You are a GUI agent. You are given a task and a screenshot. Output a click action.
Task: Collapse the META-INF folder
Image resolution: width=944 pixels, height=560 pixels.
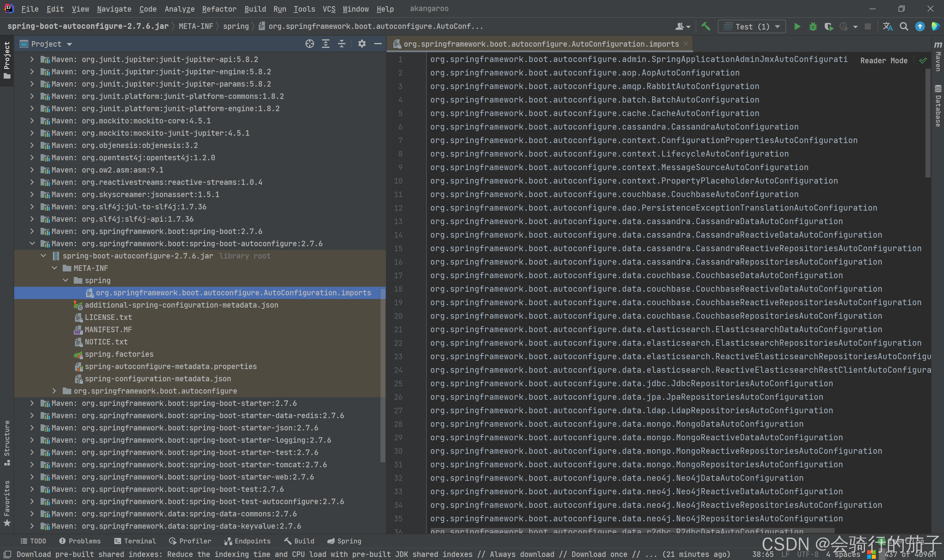(x=55, y=268)
